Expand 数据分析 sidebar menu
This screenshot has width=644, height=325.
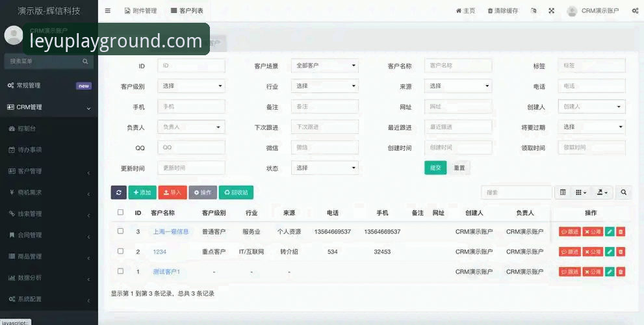pyautogui.click(x=49, y=278)
